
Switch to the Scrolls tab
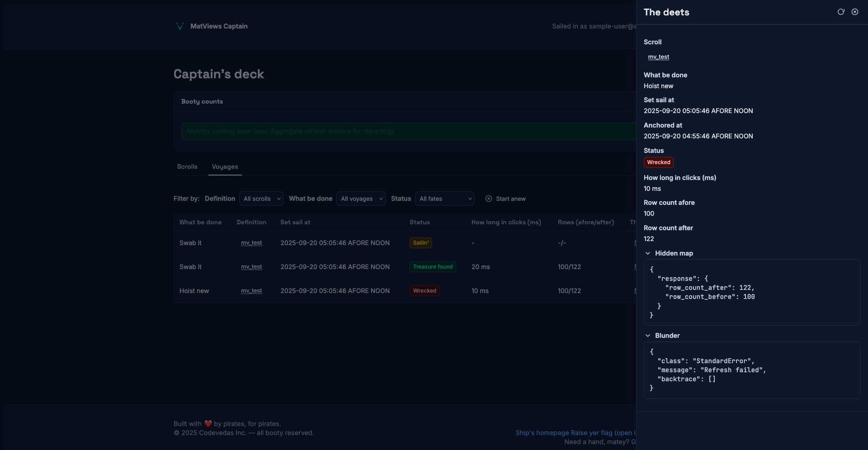pos(187,167)
